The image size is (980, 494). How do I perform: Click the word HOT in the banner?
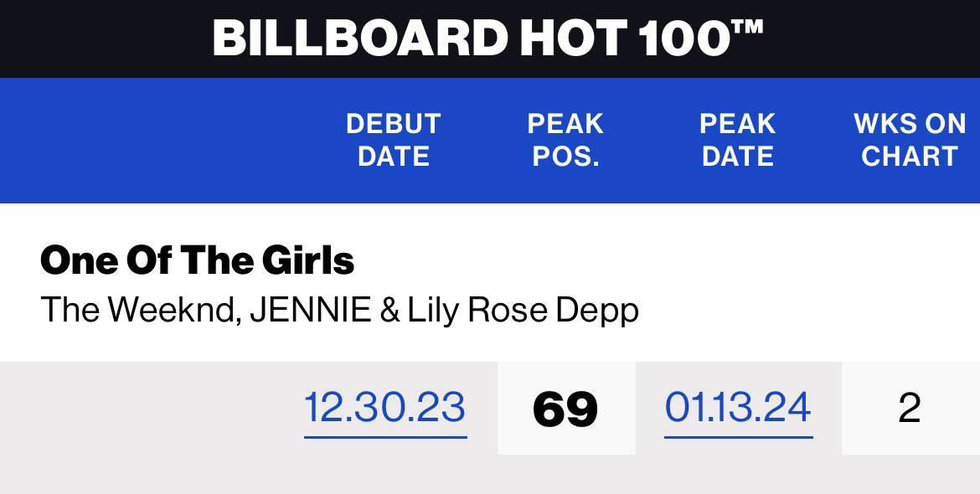(x=572, y=38)
